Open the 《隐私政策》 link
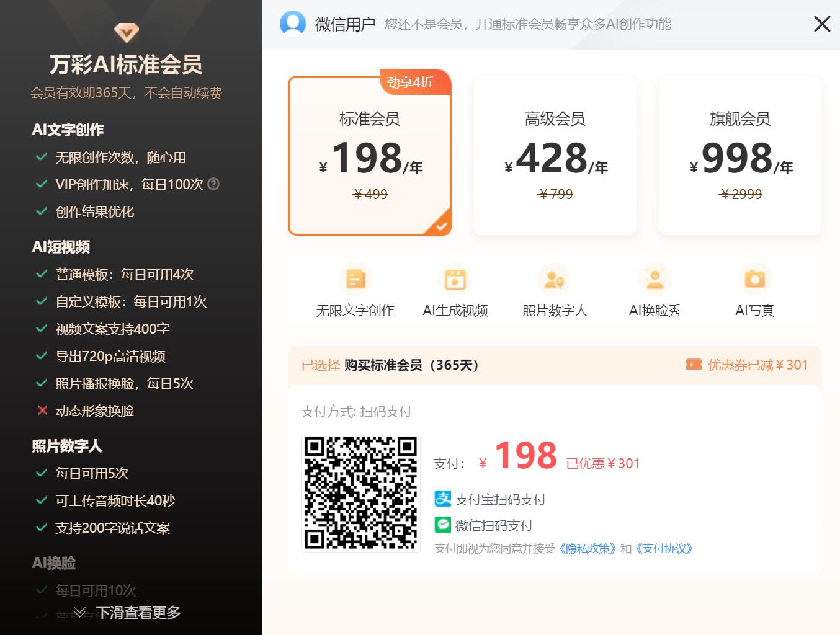Viewport: 840px width, 635px height. click(x=588, y=549)
